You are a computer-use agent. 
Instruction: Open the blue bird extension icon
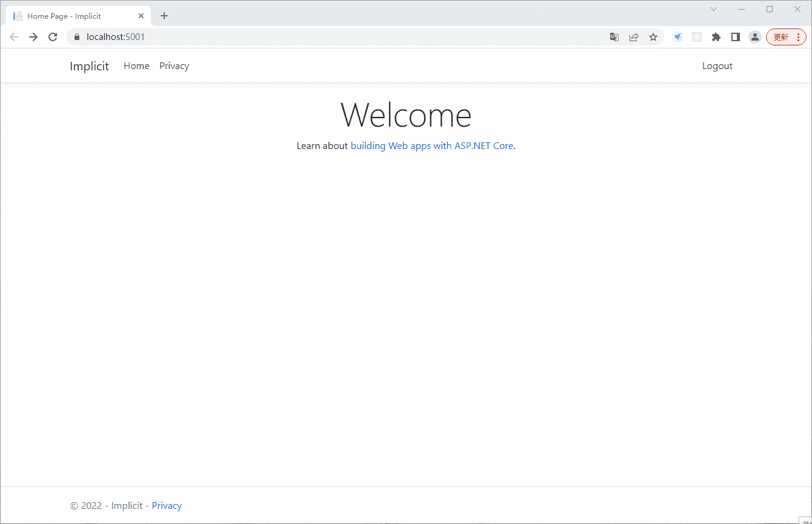pos(678,37)
